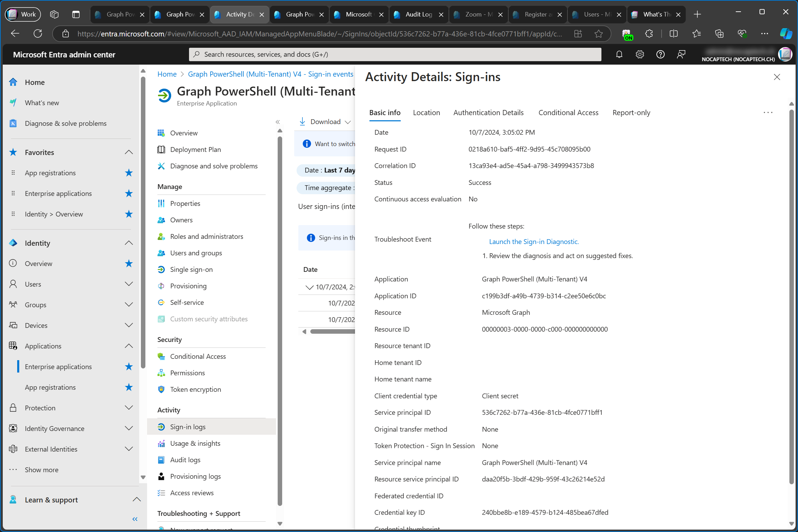The height and width of the screenshot is (532, 798).
Task: Expand the Protection section
Action: [129, 408]
